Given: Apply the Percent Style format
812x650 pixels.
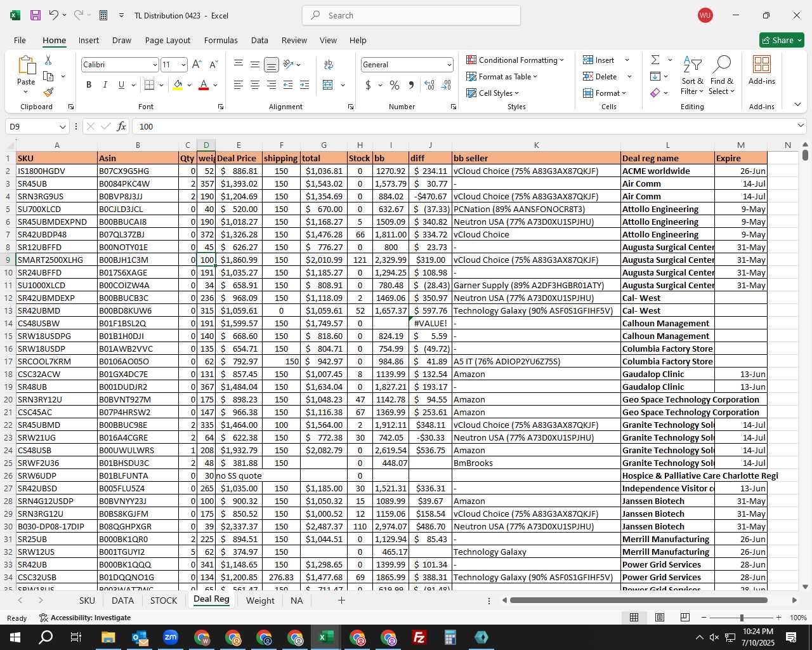Looking at the screenshot, I should [395, 85].
